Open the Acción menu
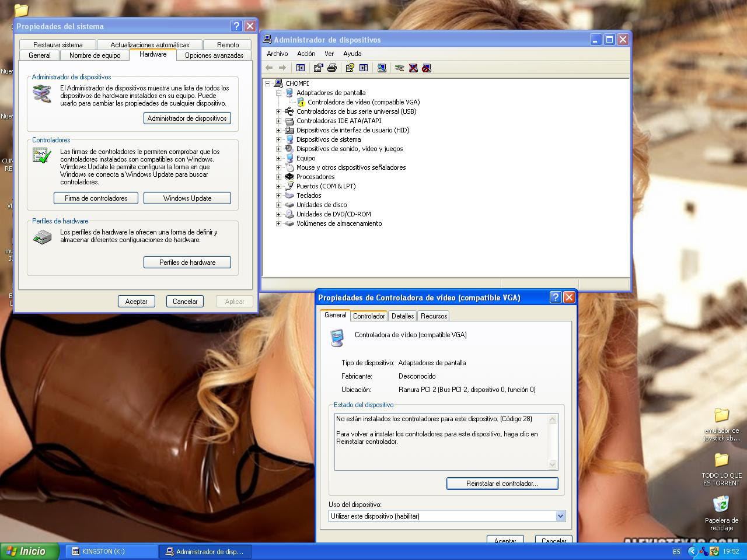This screenshot has width=747, height=560. 306,54
